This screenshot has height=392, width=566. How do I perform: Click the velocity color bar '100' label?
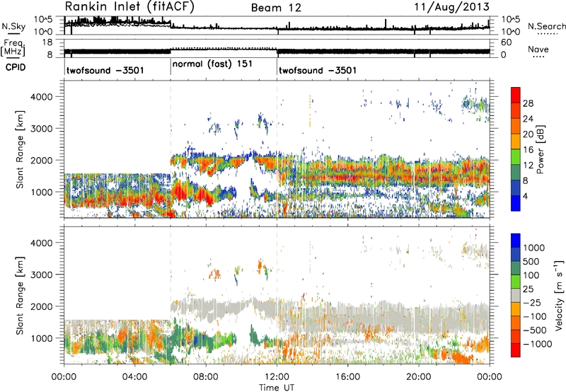point(531,275)
